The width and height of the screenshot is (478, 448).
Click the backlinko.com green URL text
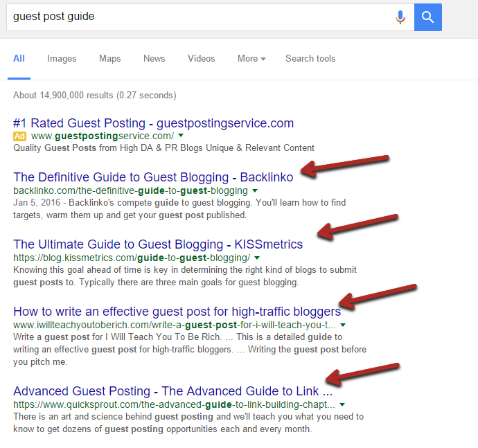click(130, 191)
